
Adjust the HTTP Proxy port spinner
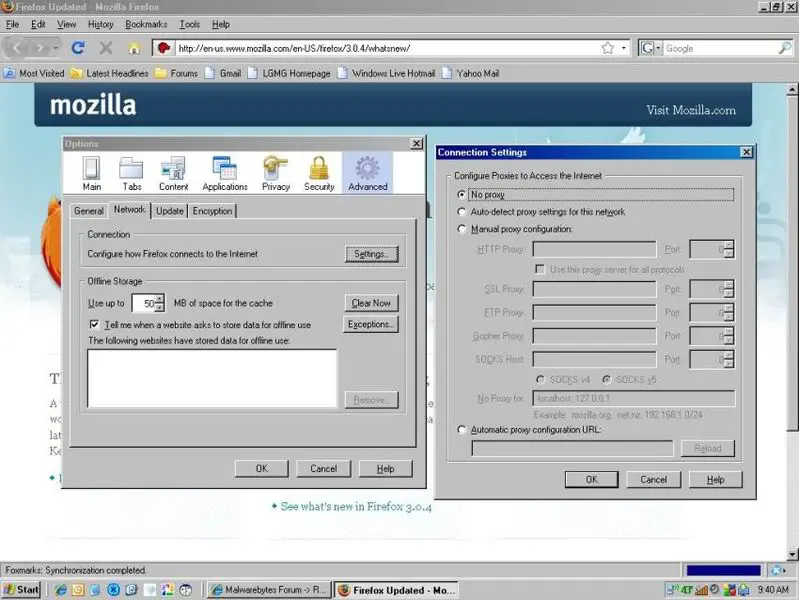click(x=729, y=249)
